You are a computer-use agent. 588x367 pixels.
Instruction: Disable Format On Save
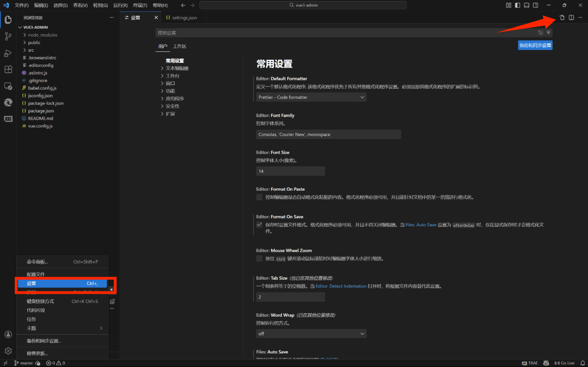tap(259, 225)
